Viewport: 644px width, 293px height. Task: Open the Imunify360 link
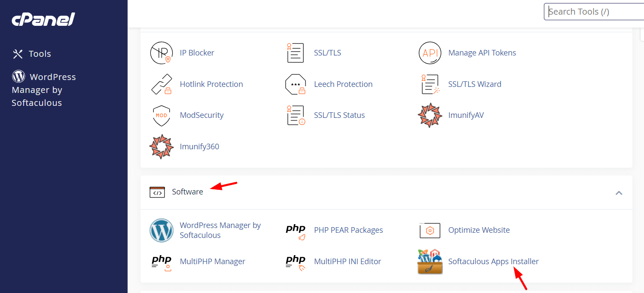tap(199, 147)
